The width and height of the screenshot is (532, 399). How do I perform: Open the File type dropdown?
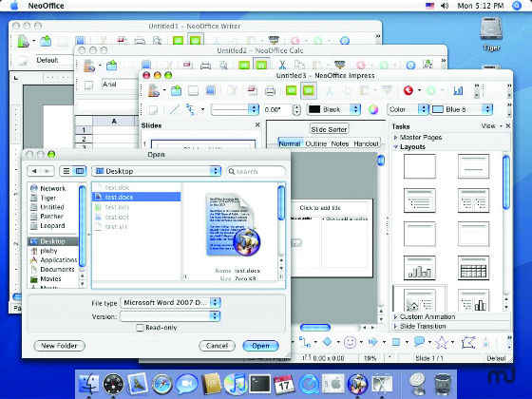click(171, 302)
